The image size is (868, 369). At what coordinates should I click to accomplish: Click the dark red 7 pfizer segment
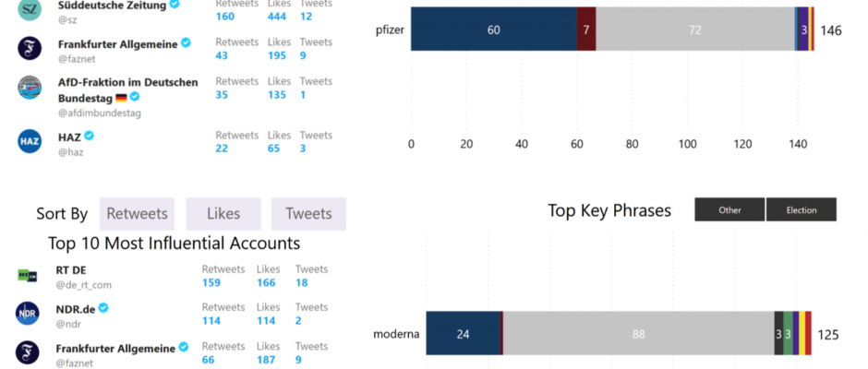point(586,30)
